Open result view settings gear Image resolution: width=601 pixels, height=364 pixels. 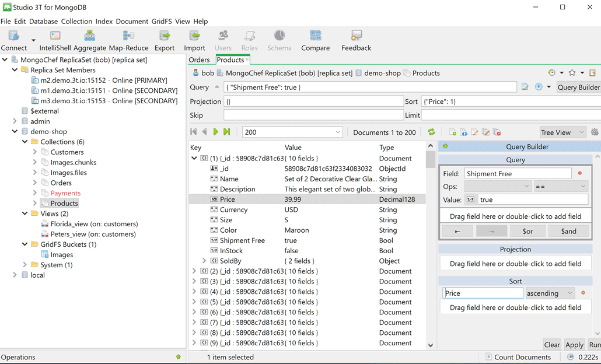pyautogui.click(x=595, y=132)
